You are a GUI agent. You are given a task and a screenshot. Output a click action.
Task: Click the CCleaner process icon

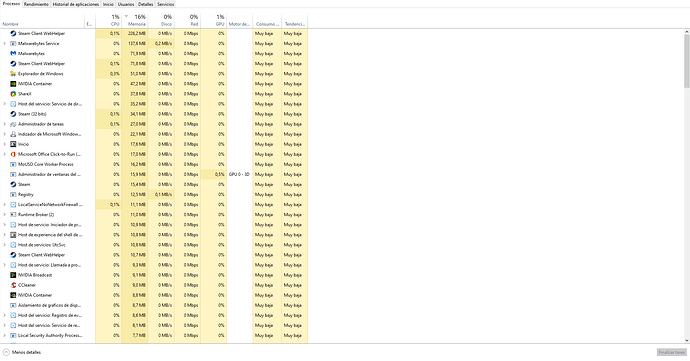13,285
